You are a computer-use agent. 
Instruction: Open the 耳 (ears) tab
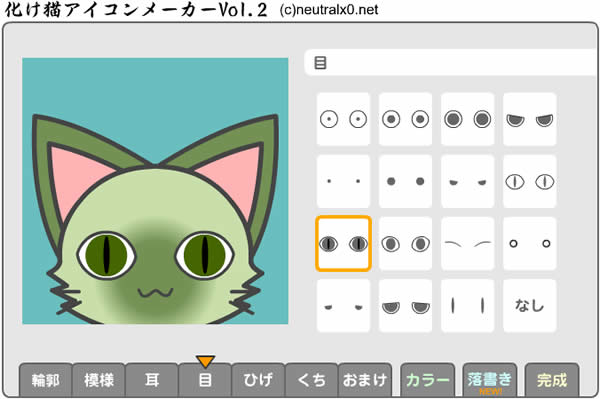click(x=152, y=380)
